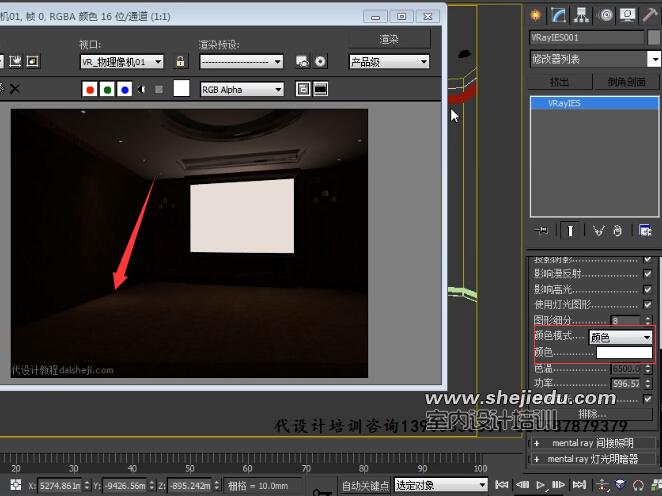The image size is (662, 496).
Task: Expand the mental ray 间接照明 rollout
Action: (593, 441)
